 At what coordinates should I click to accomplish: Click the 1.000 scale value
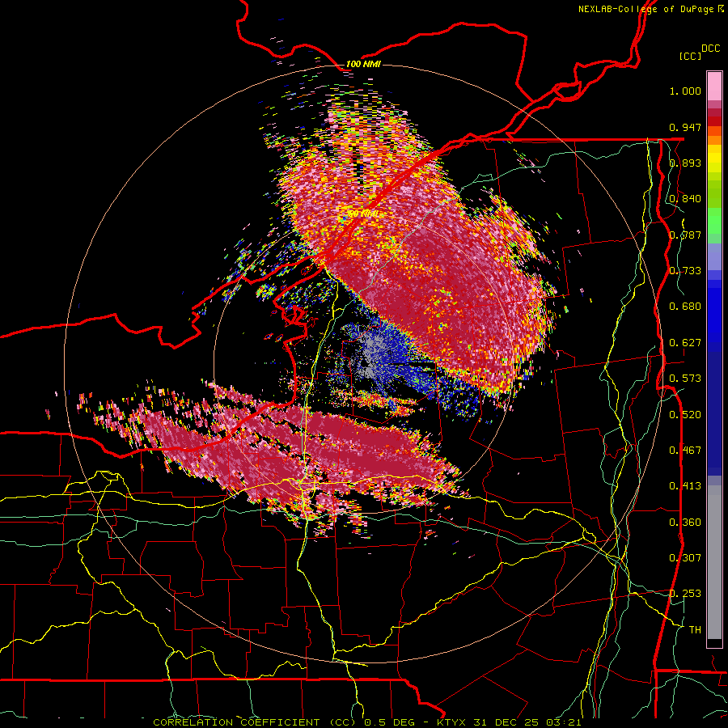[x=685, y=91]
